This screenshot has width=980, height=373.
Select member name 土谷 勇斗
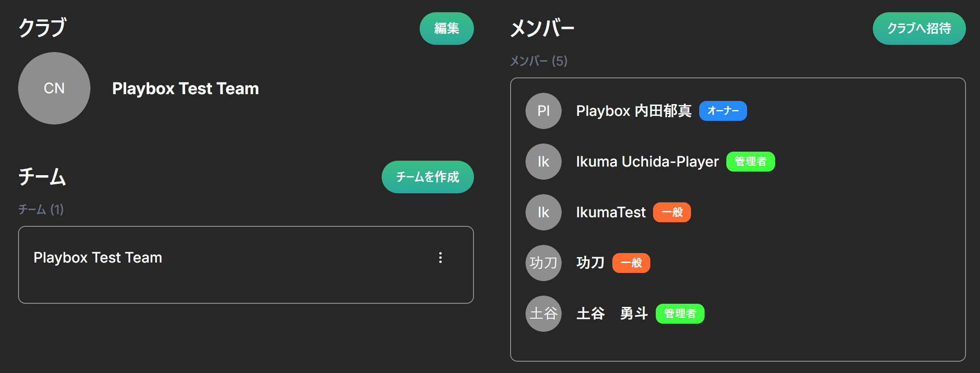(612, 314)
